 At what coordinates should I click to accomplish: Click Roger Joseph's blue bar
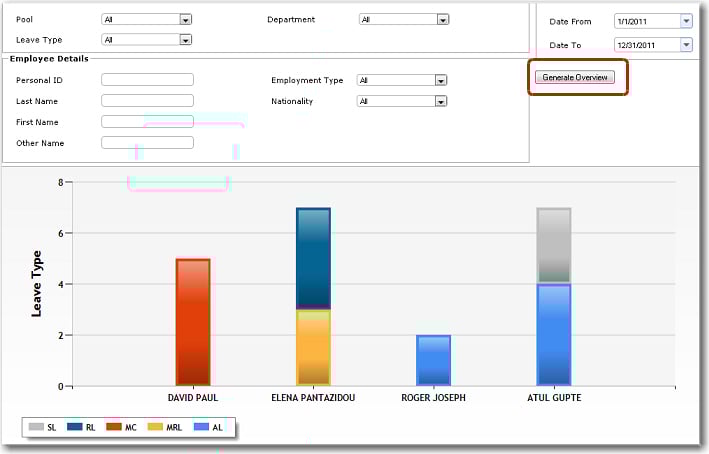pyautogui.click(x=433, y=360)
